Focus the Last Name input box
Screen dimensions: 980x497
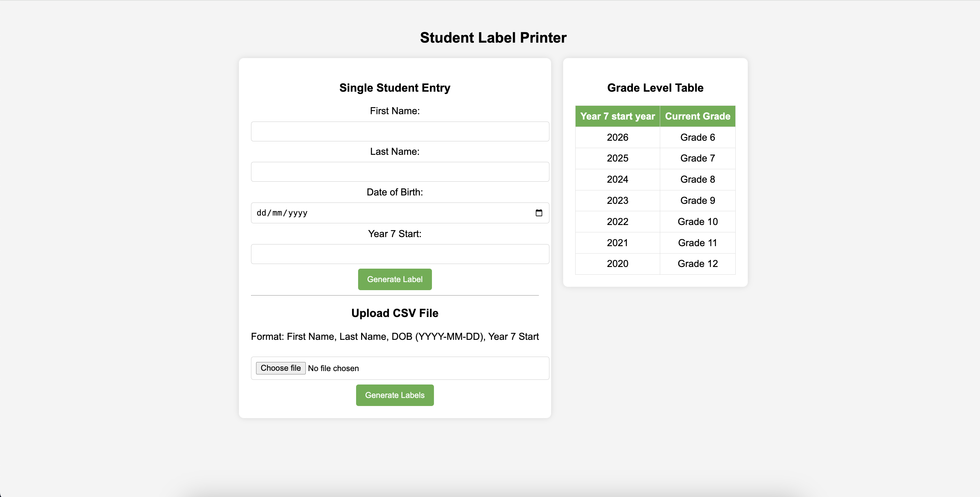tap(400, 172)
